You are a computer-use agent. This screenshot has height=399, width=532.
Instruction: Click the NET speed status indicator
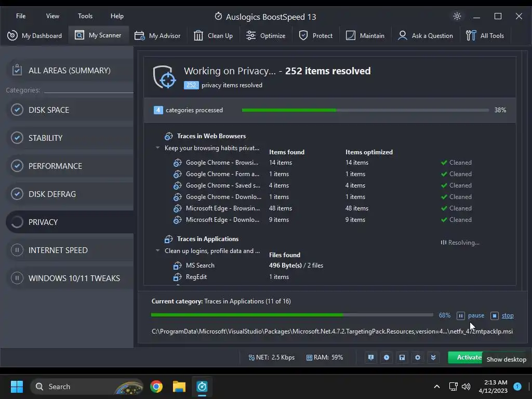[x=271, y=357]
